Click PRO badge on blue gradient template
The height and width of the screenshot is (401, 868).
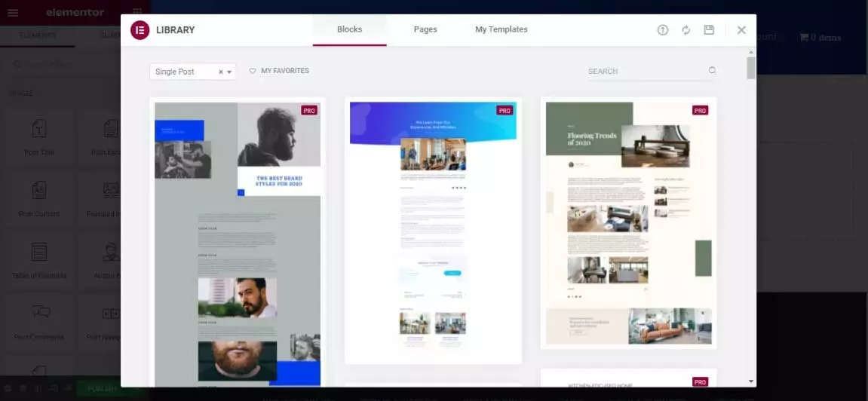click(505, 111)
